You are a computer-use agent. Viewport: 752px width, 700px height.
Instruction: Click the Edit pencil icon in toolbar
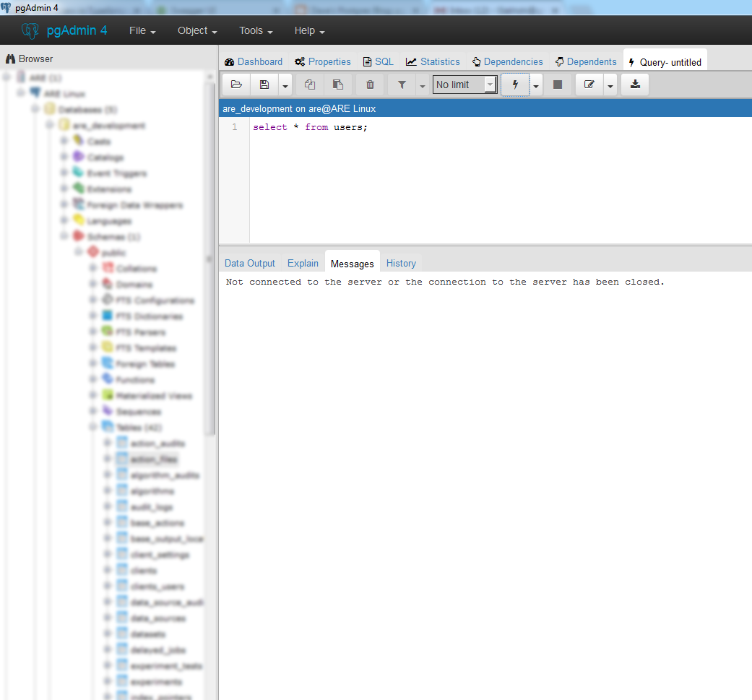pyautogui.click(x=589, y=85)
